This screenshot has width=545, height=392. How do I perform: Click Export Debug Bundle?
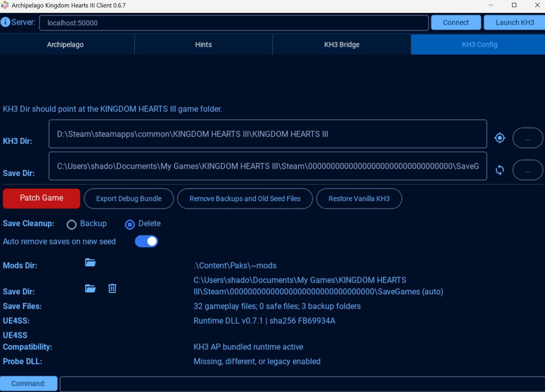[129, 198]
